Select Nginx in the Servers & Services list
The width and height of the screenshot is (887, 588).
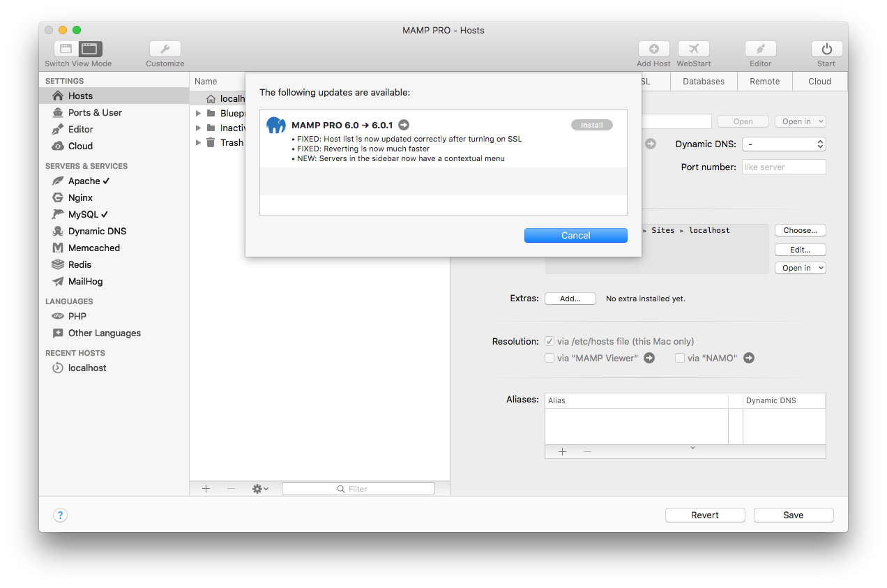(x=80, y=197)
